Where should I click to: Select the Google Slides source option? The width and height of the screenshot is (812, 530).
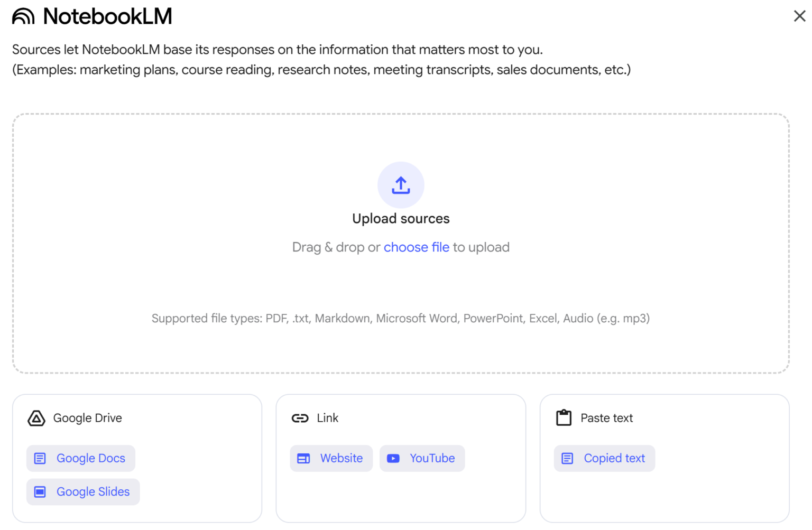point(82,491)
